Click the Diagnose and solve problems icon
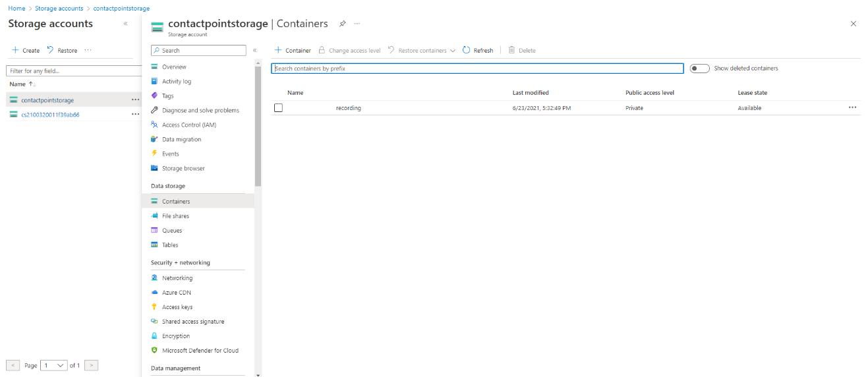 154,110
